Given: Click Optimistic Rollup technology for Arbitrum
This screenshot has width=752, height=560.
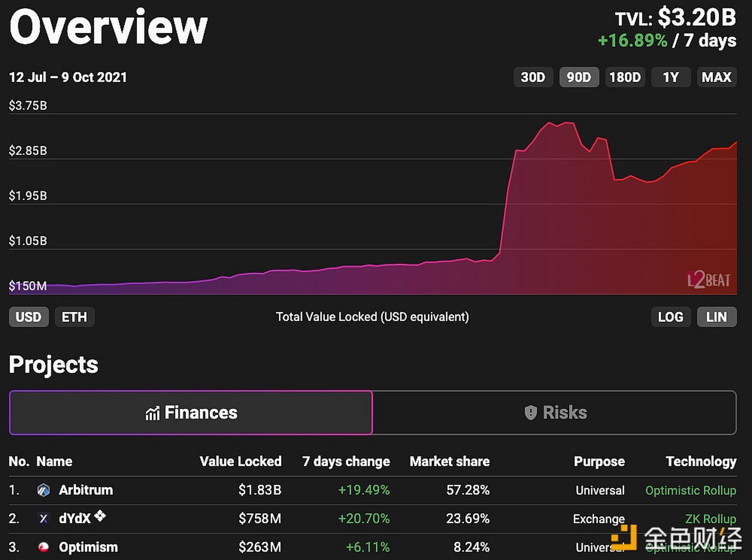Looking at the screenshot, I should click(691, 490).
